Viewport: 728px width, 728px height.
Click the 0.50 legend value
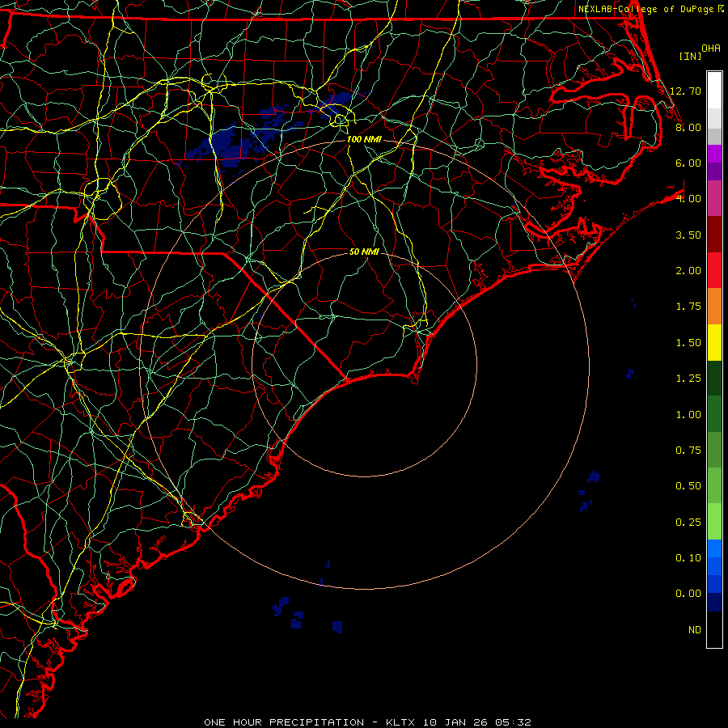tap(688, 486)
